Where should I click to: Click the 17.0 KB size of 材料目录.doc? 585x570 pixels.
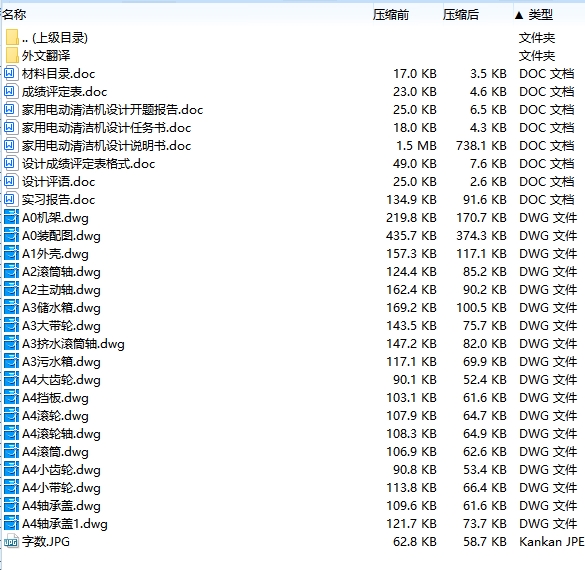(415, 73)
